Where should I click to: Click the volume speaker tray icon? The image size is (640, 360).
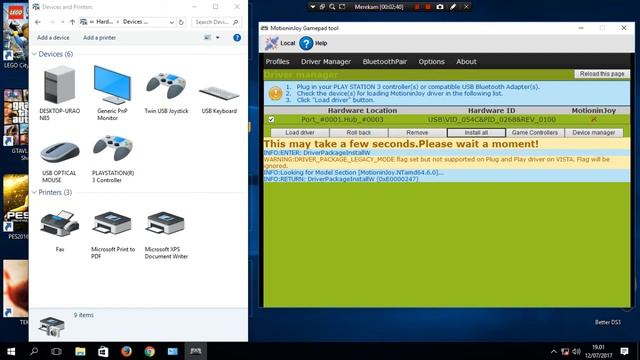point(576,351)
